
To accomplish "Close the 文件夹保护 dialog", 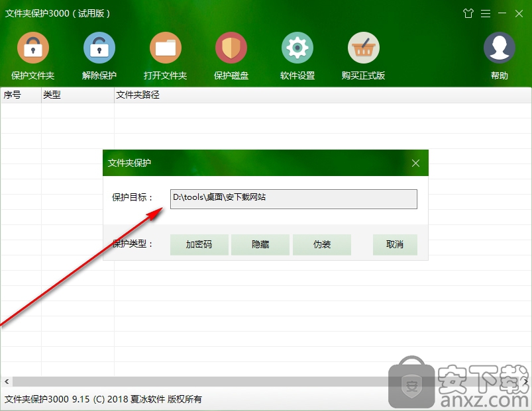I will tap(415, 163).
